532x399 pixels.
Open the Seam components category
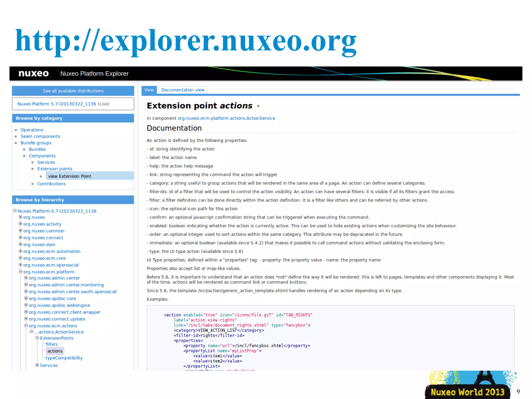click(40, 136)
